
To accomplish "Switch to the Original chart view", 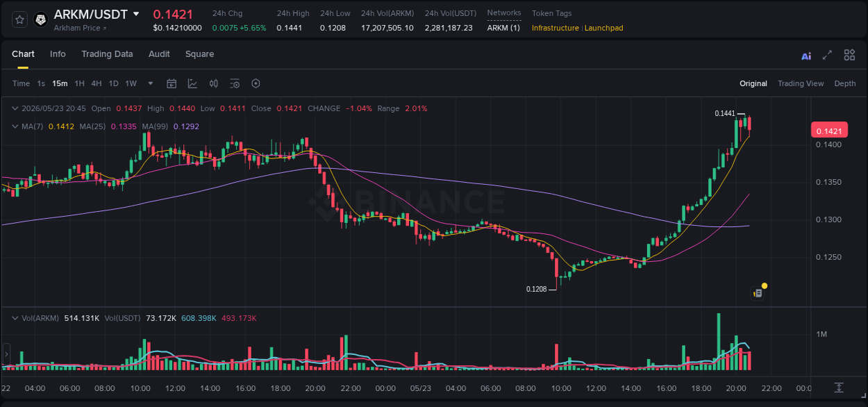I will tap(753, 83).
